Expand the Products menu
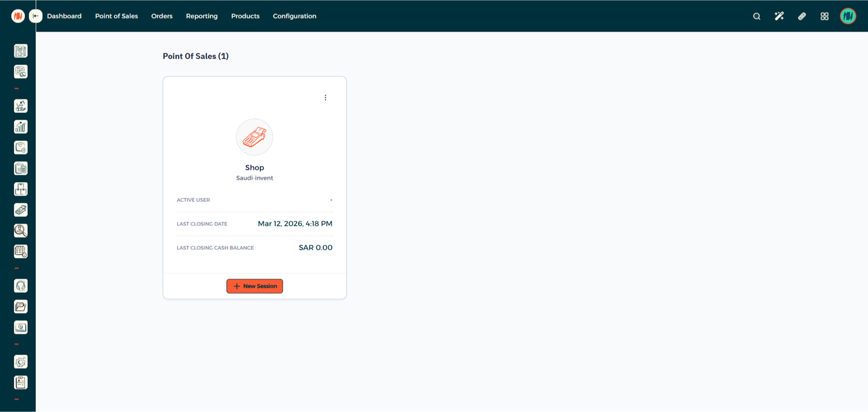Image resolution: width=868 pixels, height=412 pixels. click(x=245, y=16)
